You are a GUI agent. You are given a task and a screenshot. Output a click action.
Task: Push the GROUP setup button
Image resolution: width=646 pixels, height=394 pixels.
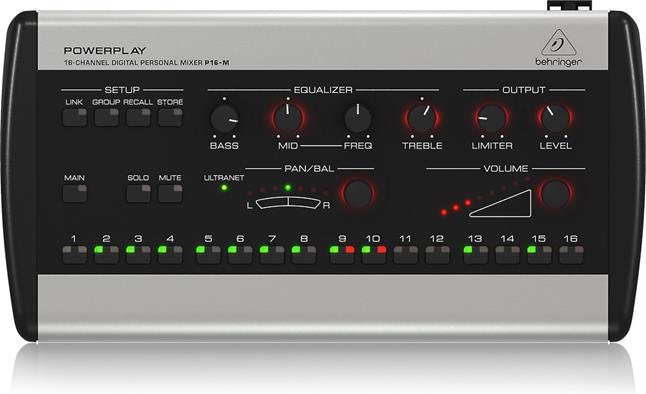pos(106,117)
